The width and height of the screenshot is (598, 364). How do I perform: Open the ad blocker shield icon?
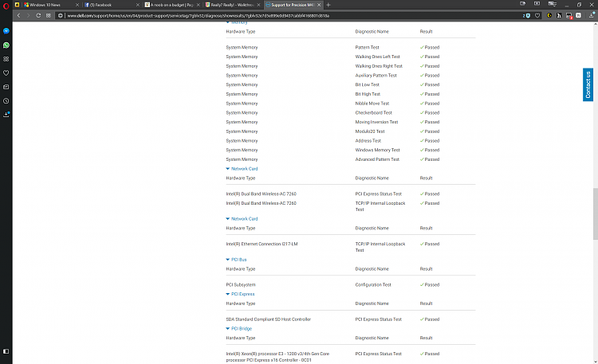pyautogui.click(x=528, y=16)
